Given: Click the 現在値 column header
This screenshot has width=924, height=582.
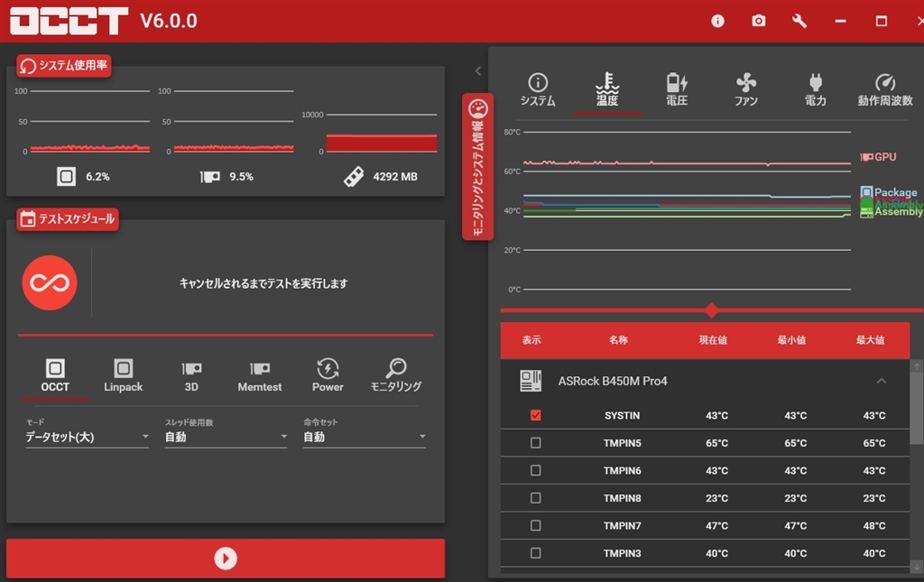Looking at the screenshot, I should [x=713, y=340].
